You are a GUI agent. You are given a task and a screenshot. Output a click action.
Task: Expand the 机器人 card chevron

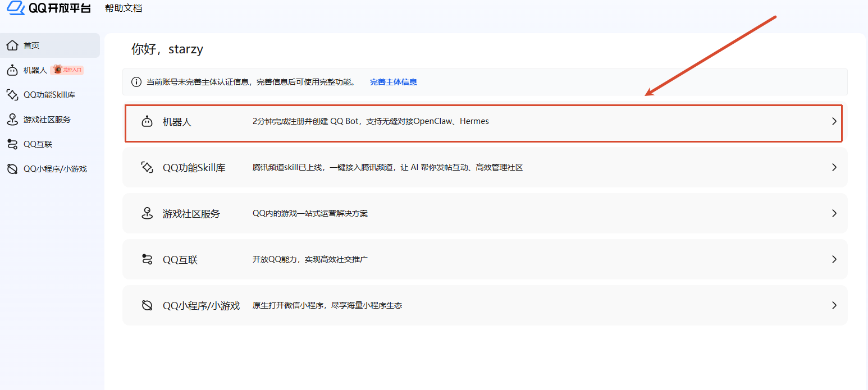pyautogui.click(x=834, y=121)
